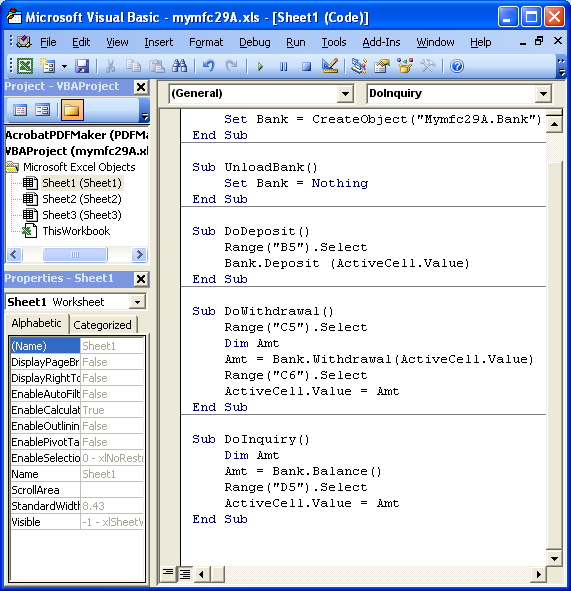Open the View menu
Viewport: 571px width, 591px height.
(x=117, y=42)
